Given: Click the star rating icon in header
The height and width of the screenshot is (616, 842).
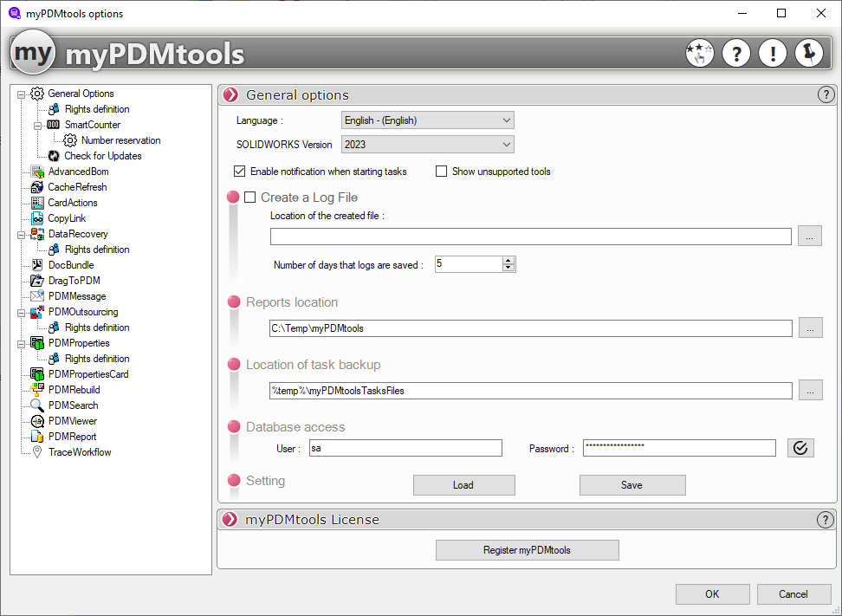Looking at the screenshot, I should point(700,54).
